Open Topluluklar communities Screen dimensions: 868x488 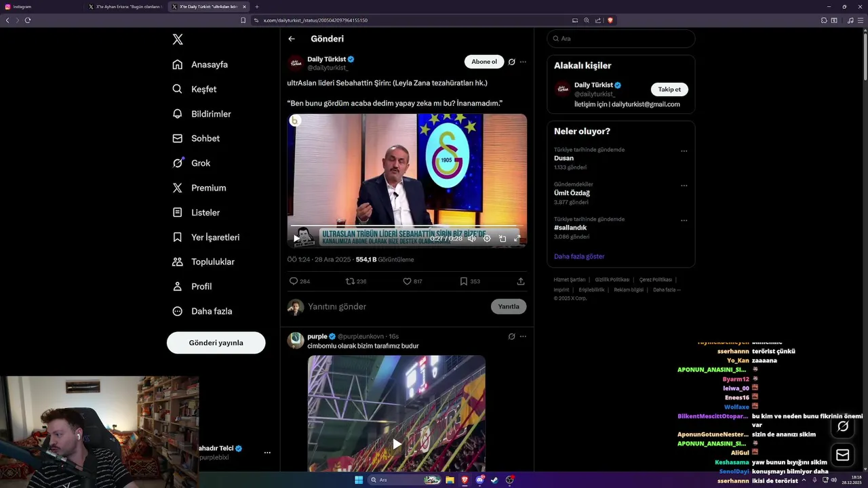[203, 262]
